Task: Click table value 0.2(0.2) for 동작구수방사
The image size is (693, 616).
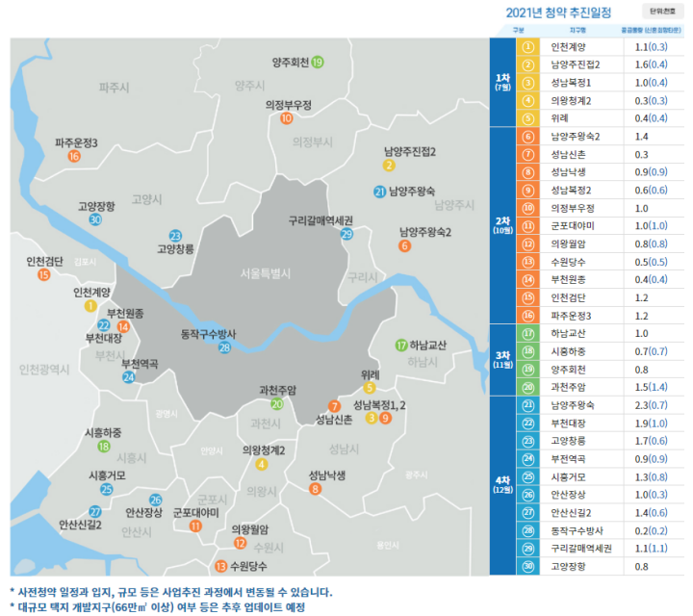Action: pos(651,530)
